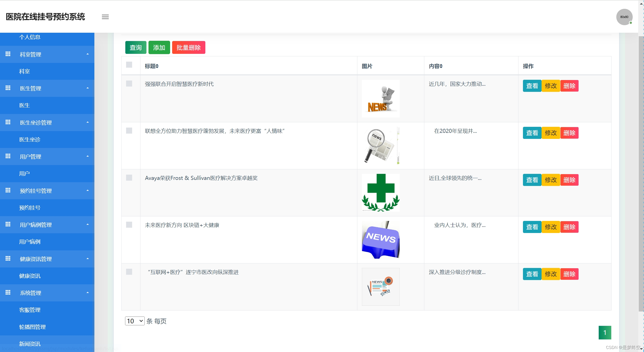Sort table by 标题 sort arrows
This screenshot has height=352, width=644.
157,66
